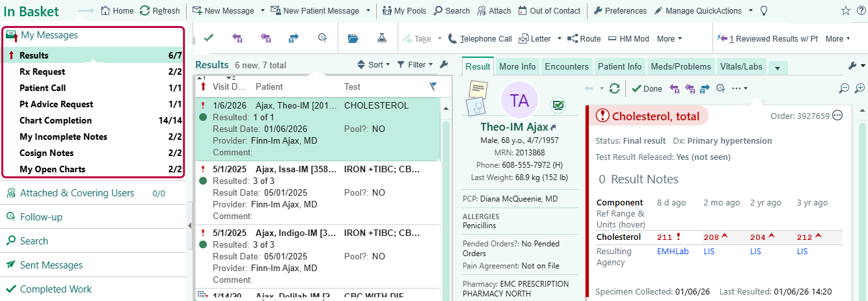Select the Result tab
This screenshot has height=301, width=868.
pyautogui.click(x=478, y=66)
